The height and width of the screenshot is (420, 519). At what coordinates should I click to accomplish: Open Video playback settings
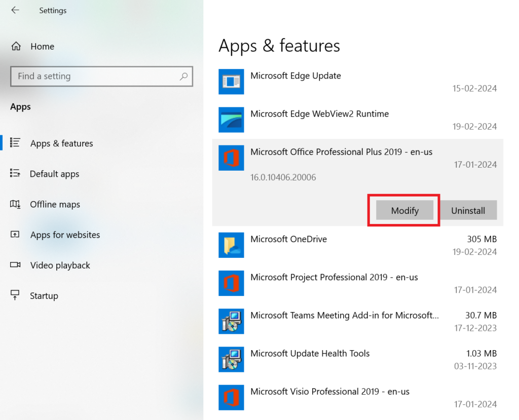pyautogui.click(x=60, y=265)
